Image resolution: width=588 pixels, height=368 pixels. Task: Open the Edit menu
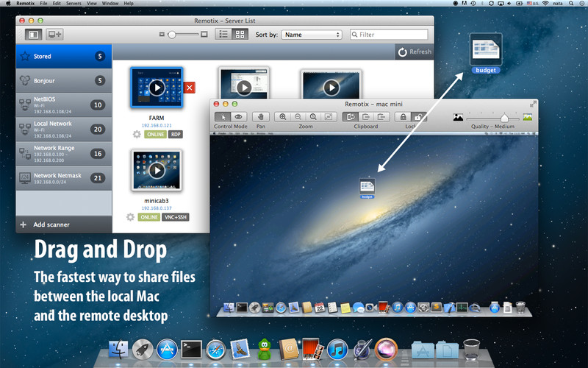(x=57, y=4)
